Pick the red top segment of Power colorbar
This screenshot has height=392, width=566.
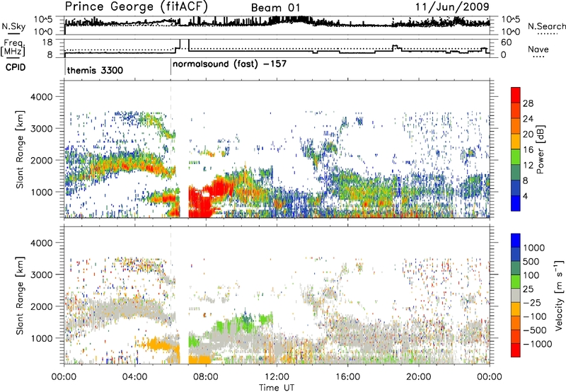click(516, 95)
